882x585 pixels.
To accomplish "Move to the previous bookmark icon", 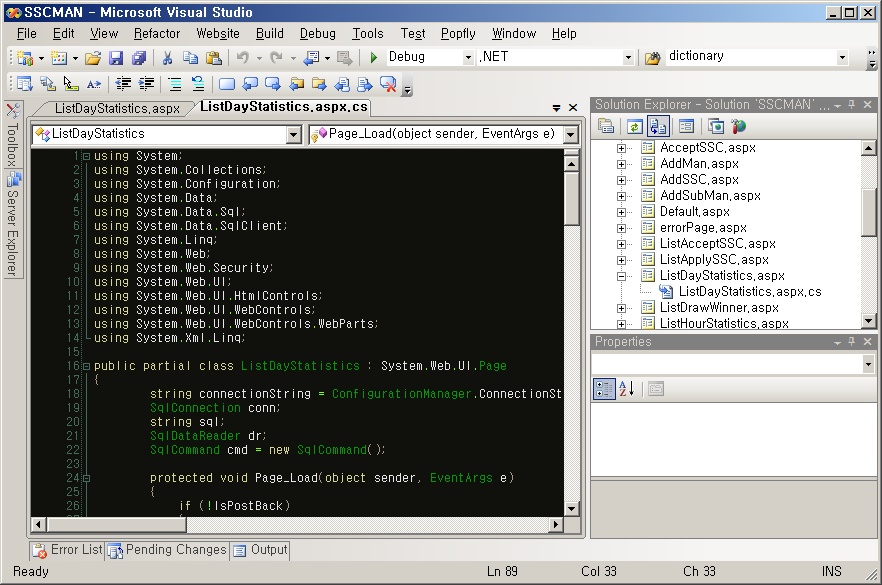I will 250,84.
